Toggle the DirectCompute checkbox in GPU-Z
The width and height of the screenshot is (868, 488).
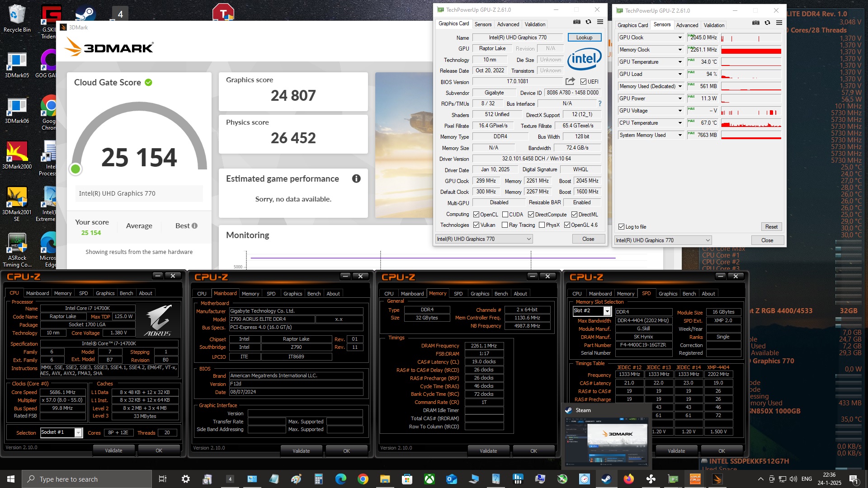[531, 215]
